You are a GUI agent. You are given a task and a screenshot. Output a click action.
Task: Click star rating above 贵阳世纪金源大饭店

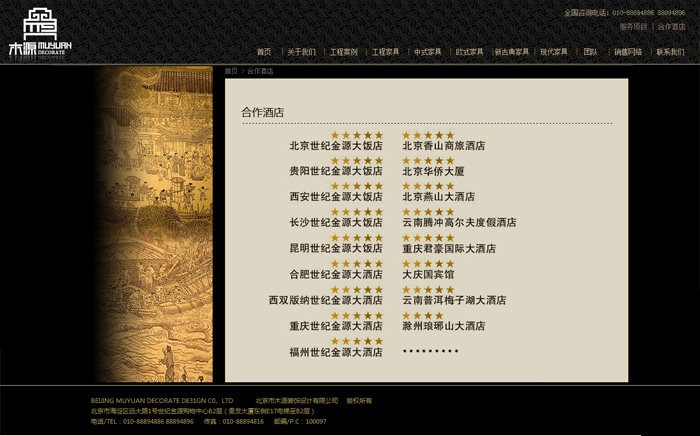[x=357, y=161]
